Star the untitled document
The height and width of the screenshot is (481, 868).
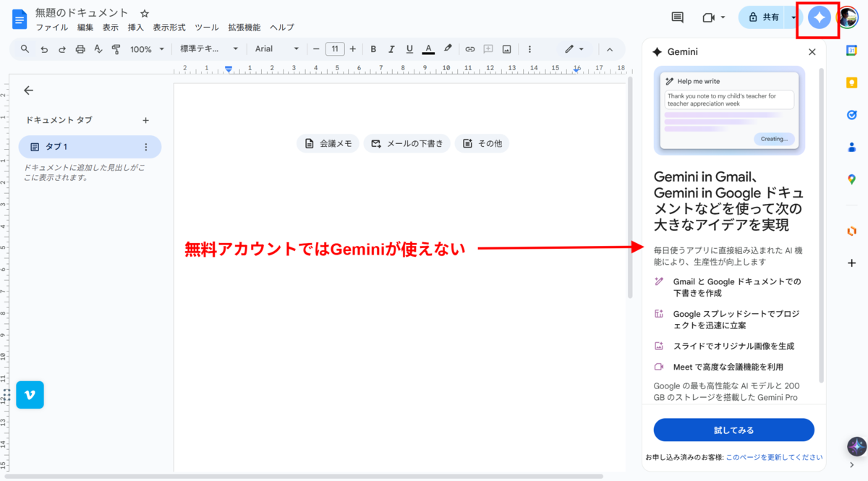click(x=145, y=13)
